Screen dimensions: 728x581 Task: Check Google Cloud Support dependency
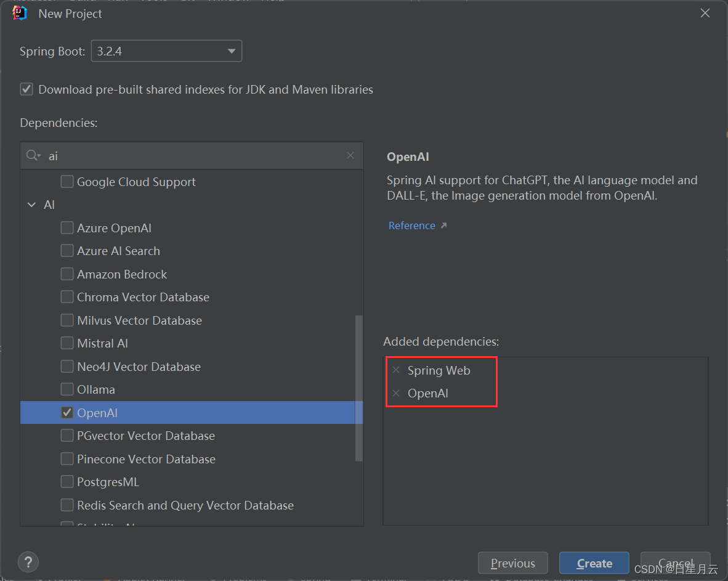coord(67,182)
